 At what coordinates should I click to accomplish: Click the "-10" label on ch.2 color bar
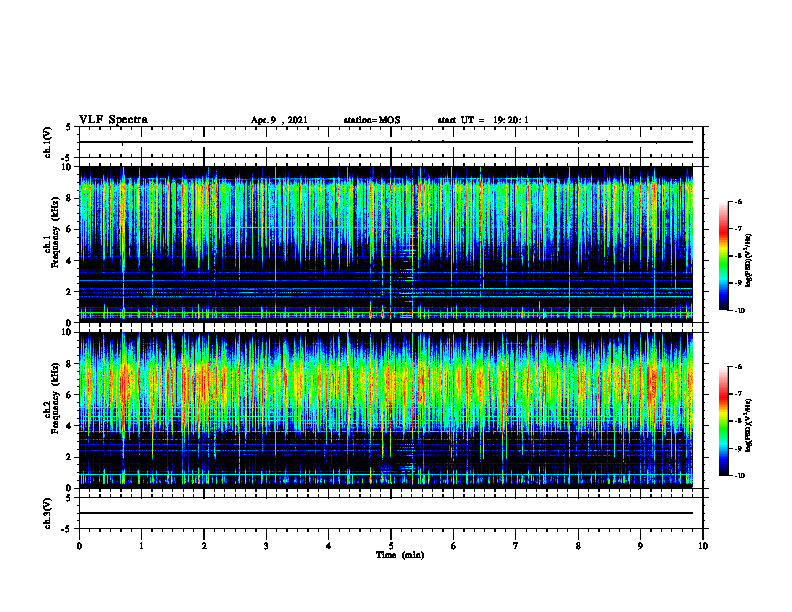[x=740, y=476]
